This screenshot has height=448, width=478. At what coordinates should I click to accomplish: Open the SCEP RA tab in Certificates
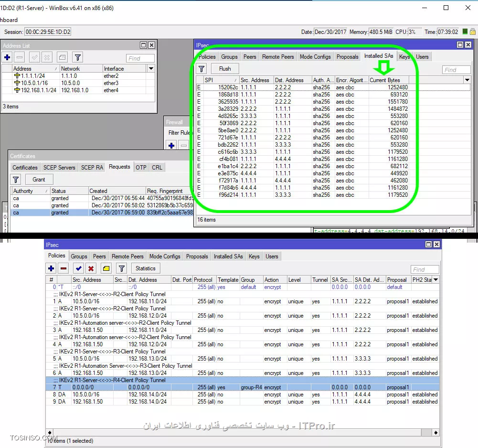pyautogui.click(x=92, y=168)
